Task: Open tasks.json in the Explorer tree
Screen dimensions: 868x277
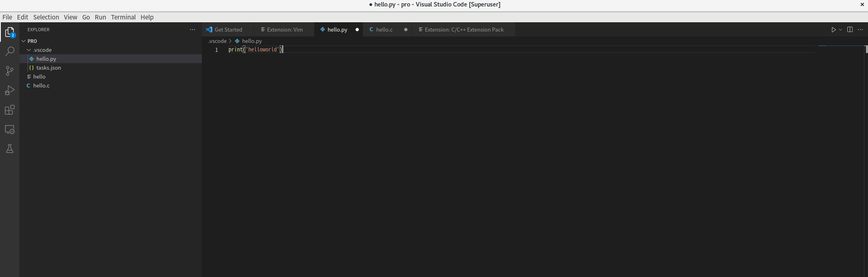Action: 111,68
